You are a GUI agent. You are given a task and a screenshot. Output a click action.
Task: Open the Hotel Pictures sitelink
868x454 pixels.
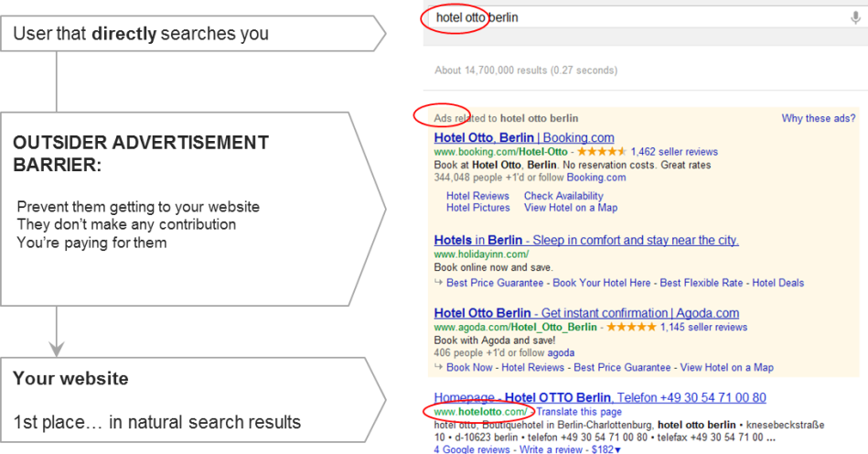tap(478, 208)
